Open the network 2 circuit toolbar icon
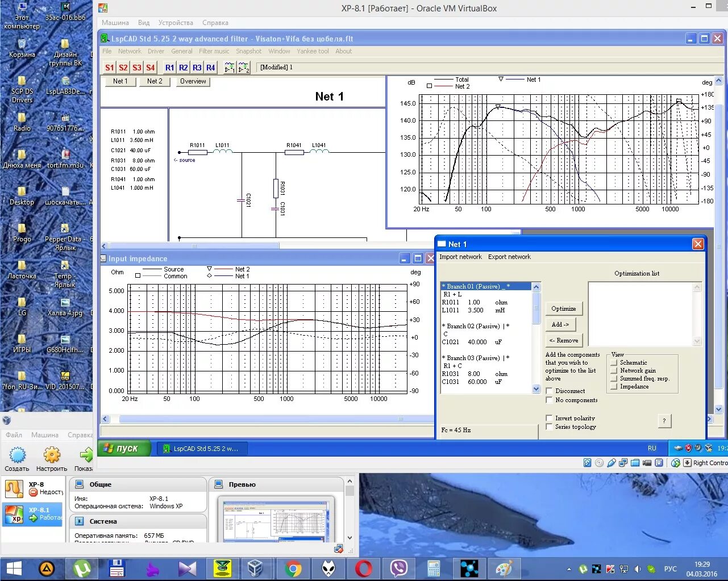Viewport: 728px width, 581px height. pyautogui.click(x=244, y=68)
